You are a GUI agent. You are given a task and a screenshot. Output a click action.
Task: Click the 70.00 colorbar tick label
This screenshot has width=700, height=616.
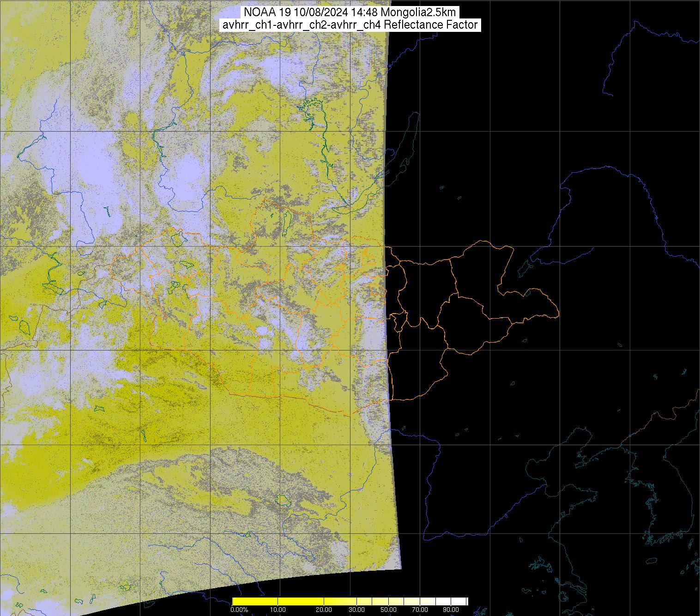pyautogui.click(x=419, y=610)
